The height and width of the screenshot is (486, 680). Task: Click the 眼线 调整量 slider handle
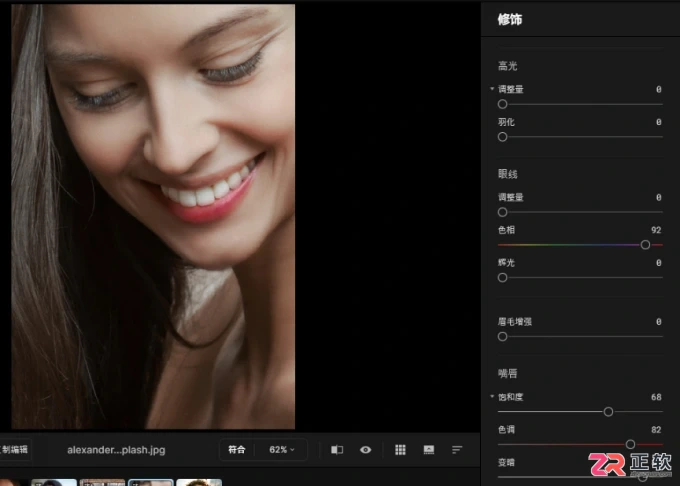coord(502,212)
